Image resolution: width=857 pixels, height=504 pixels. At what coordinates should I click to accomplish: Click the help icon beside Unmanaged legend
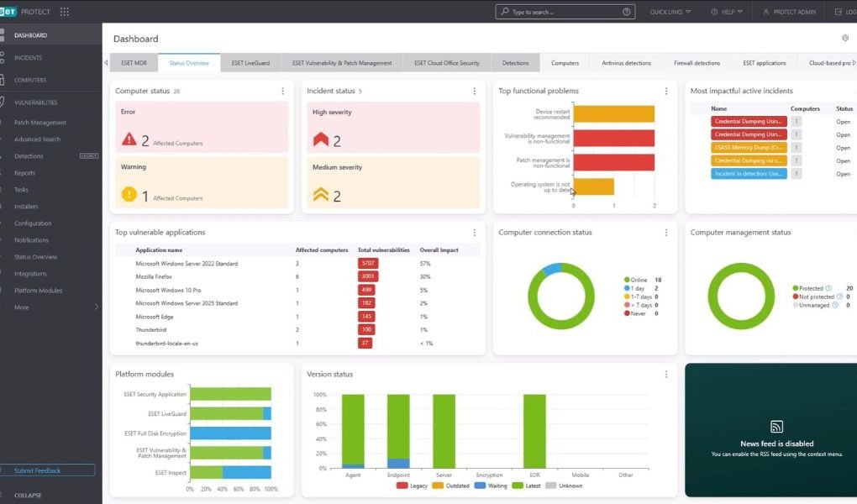pyautogui.click(x=835, y=305)
